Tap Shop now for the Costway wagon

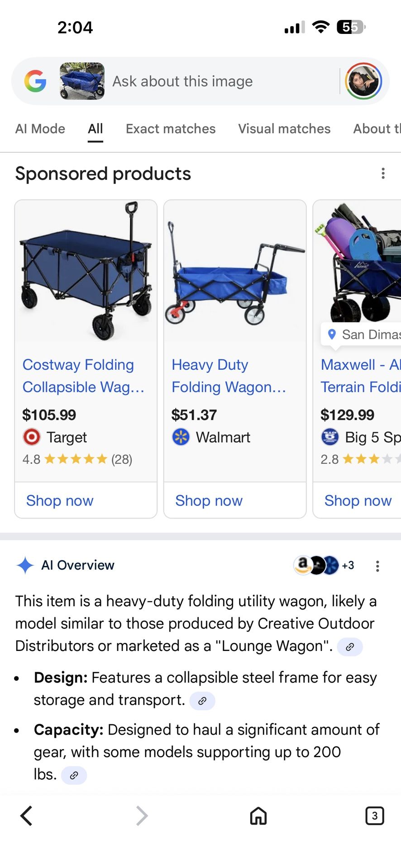[x=60, y=500]
